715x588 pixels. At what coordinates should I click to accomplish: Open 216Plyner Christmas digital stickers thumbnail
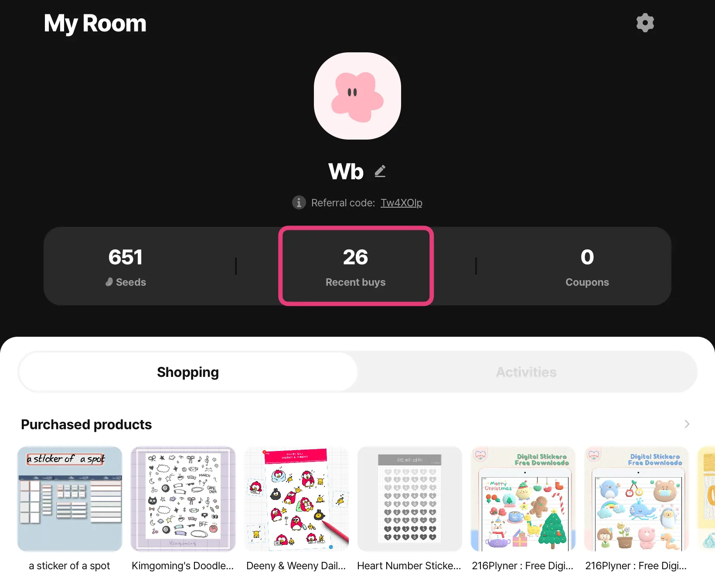pos(523,499)
